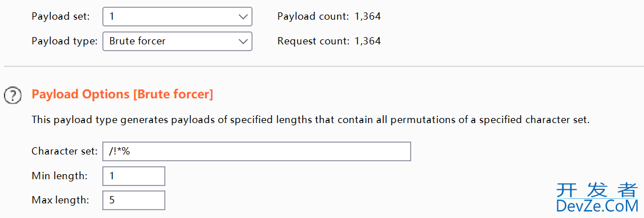Click into the Min length field
Screen dimensions: 644x218
coord(134,176)
